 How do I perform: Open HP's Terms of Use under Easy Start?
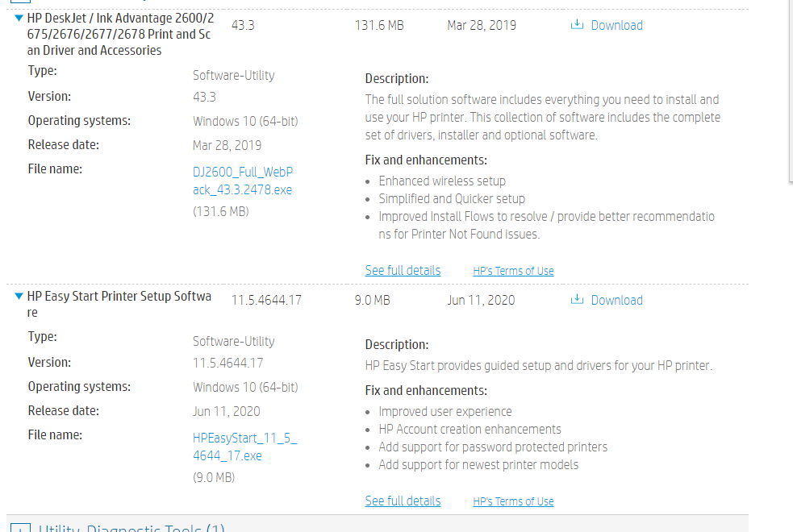click(x=513, y=501)
